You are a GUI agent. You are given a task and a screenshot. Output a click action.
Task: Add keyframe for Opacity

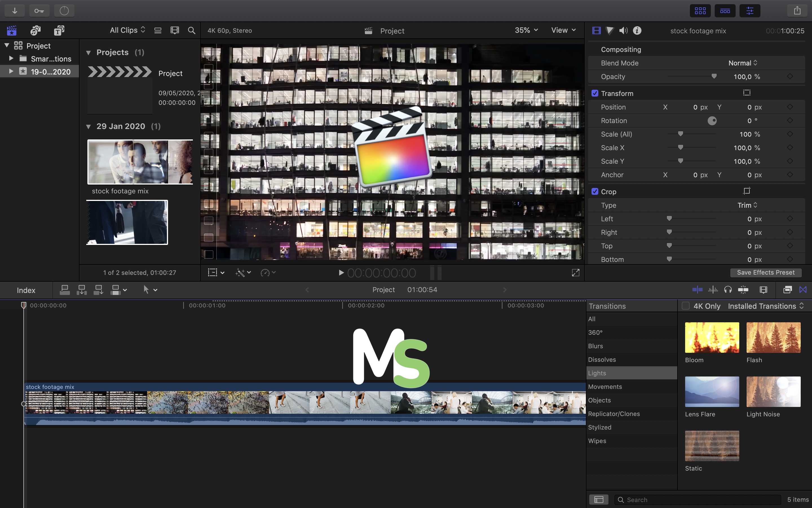tap(790, 76)
